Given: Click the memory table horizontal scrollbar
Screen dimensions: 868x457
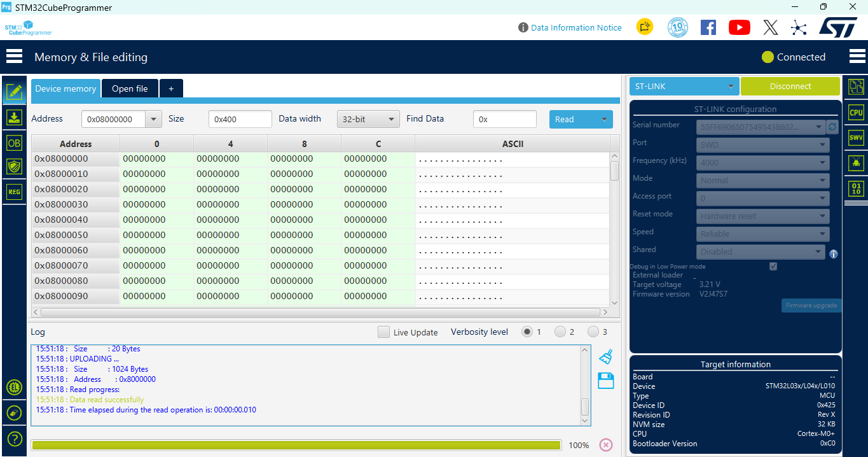Looking at the screenshot, I should (320, 313).
